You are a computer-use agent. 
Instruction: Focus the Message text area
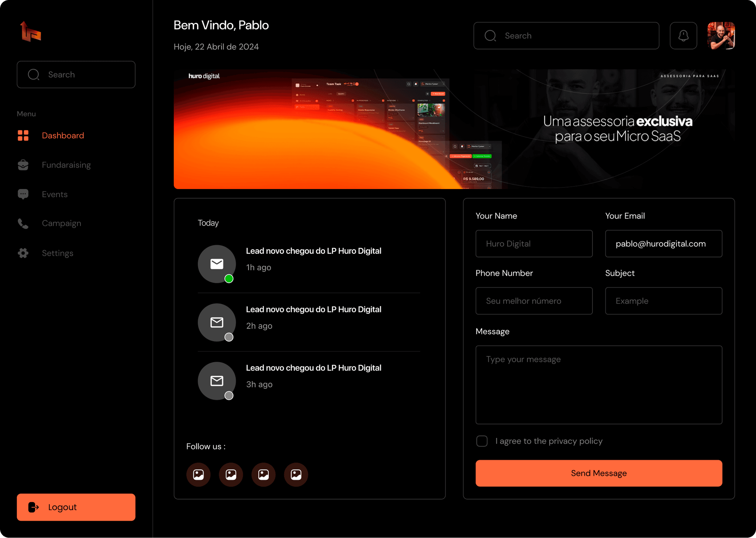pyautogui.click(x=598, y=385)
